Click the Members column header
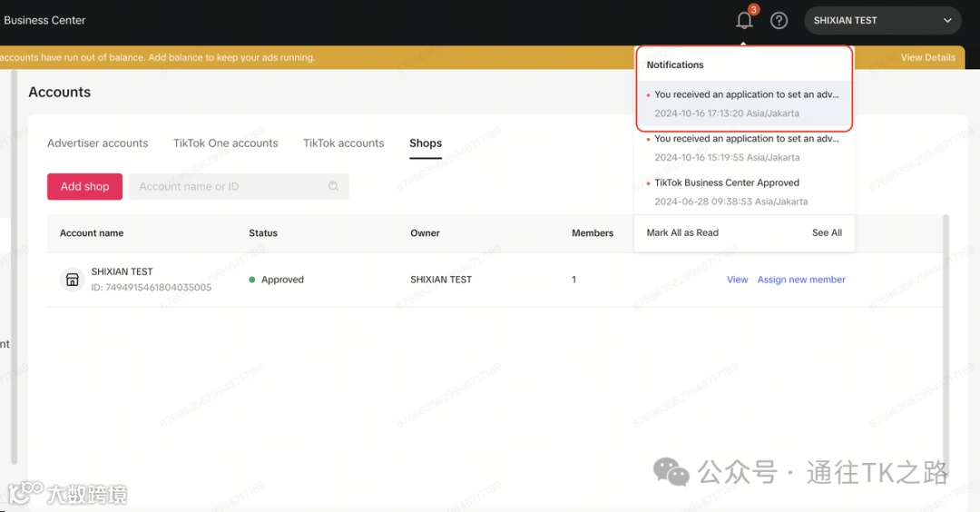The height and width of the screenshot is (512, 980). pyautogui.click(x=593, y=233)
